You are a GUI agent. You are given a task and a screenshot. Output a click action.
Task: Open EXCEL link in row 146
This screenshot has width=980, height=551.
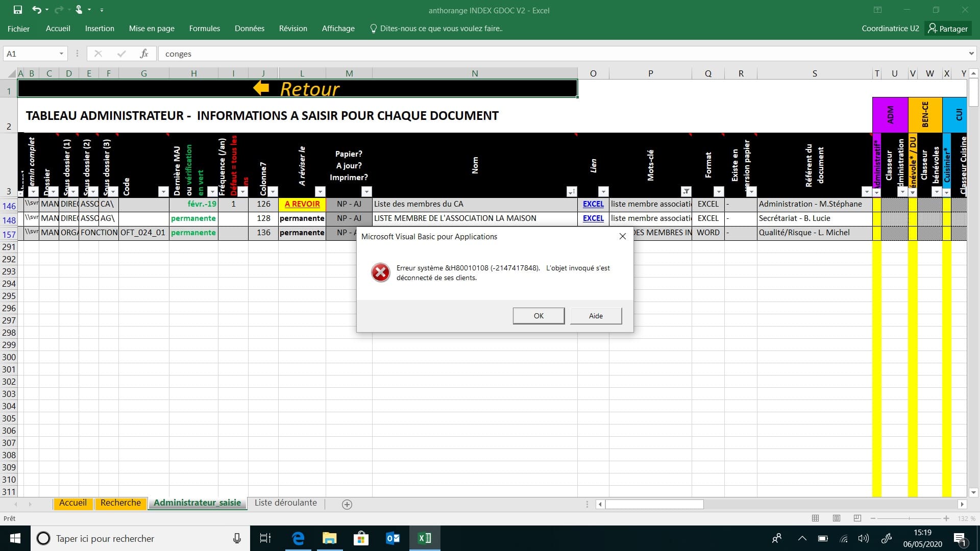click(593, 204)
